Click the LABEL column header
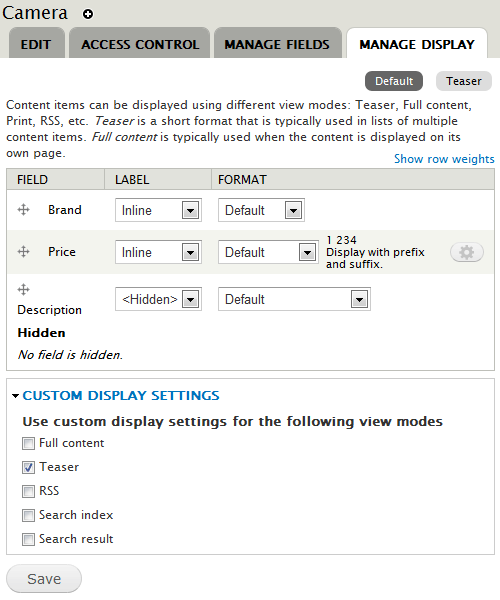 click(132, 179)
